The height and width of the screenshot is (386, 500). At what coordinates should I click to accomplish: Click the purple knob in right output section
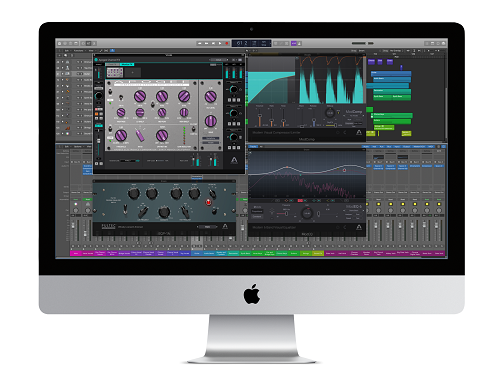211,97
